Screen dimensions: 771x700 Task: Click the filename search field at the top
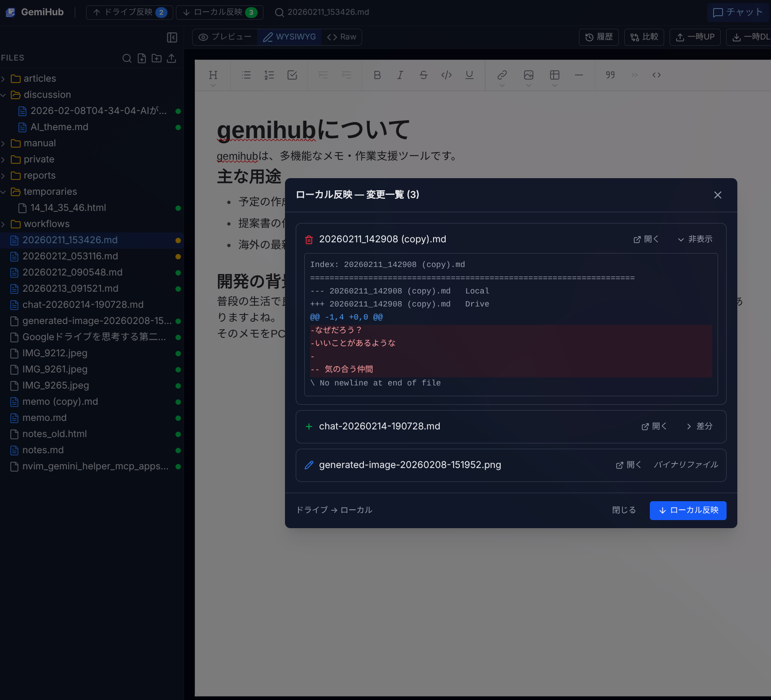click(x=328, y=12)
